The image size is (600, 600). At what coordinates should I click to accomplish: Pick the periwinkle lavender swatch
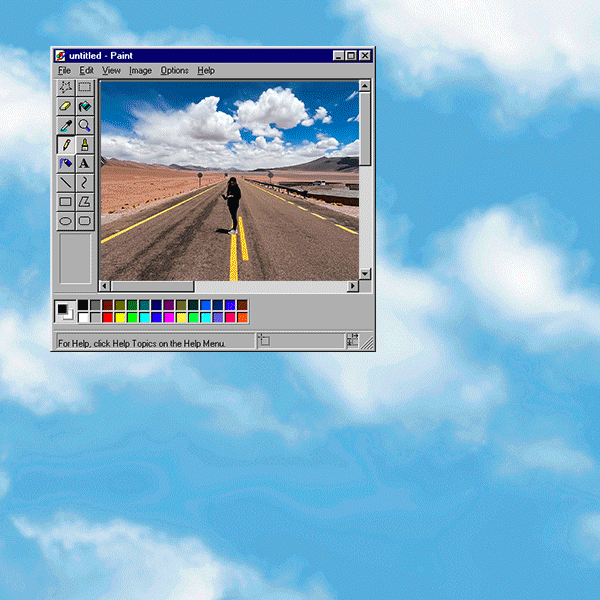click(x=218, y=317)
